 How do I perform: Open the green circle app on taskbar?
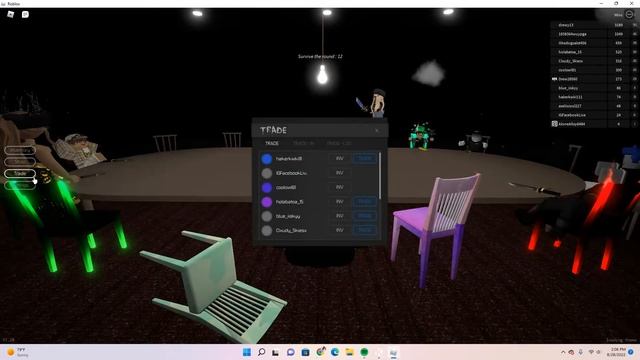click(364, 352)
